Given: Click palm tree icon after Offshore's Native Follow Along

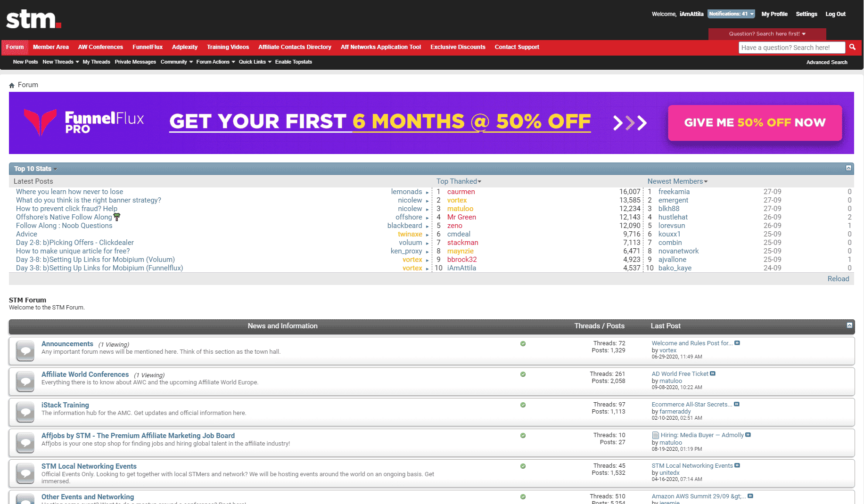Looking at the screenshot, I should (117, 217).
